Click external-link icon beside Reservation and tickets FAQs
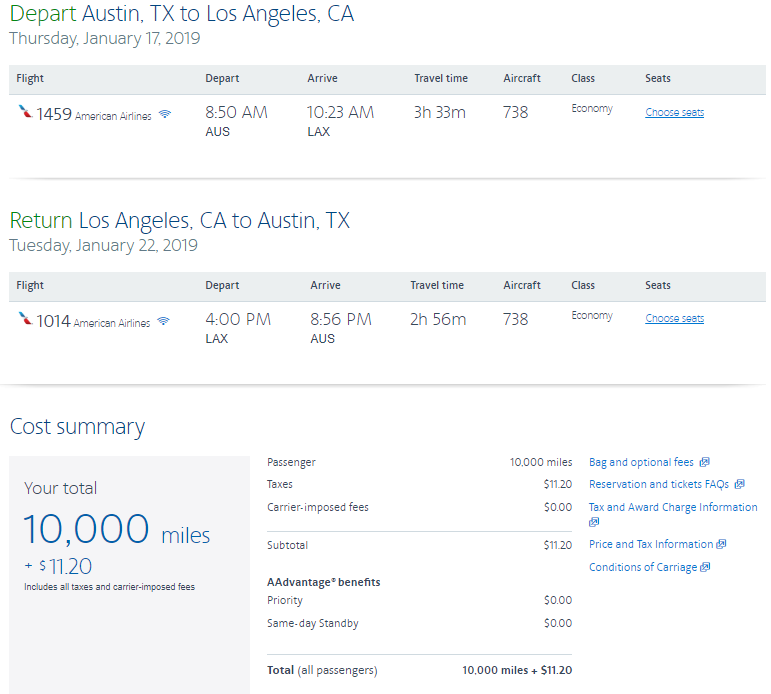The image size is (771, 694). click(x=739, y=485)
